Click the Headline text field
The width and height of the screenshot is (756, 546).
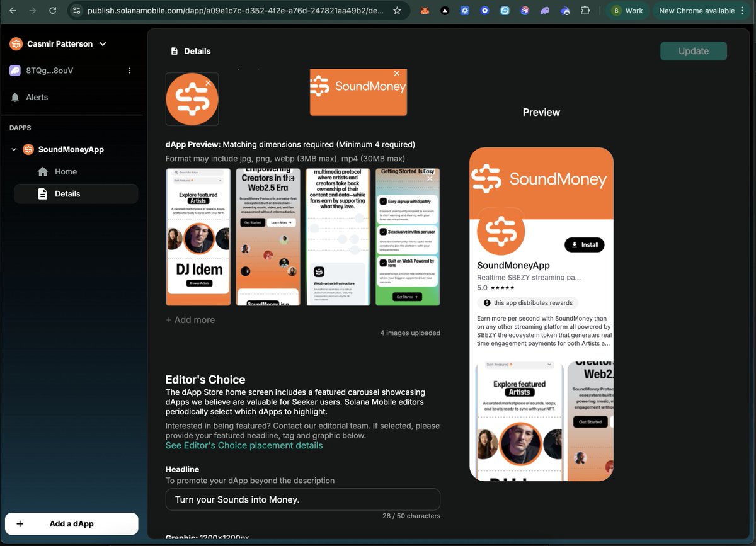(302, 499)
